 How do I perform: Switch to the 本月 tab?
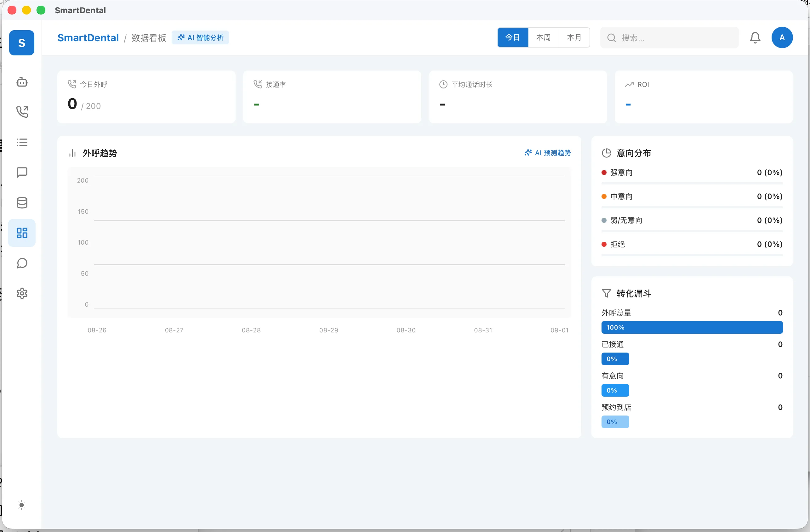tap(574, 37)
